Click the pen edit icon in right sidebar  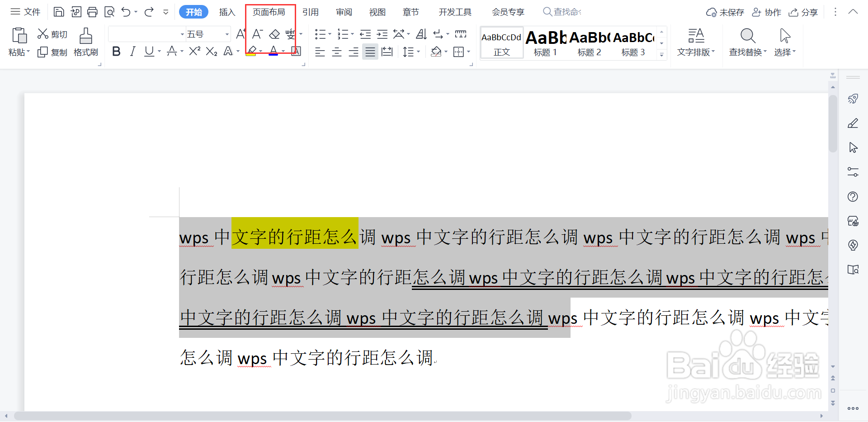[853, 123]
